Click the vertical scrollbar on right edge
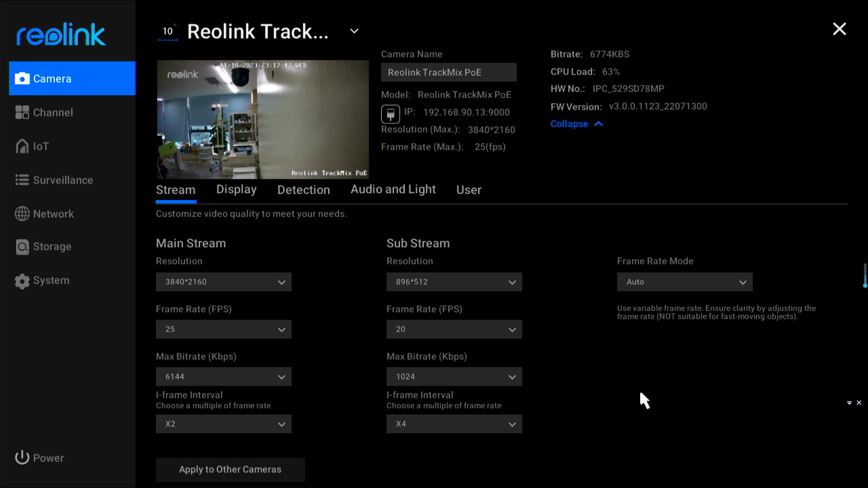Image resolution: width=868 pixels, height=488 pixels. [865, 276]
